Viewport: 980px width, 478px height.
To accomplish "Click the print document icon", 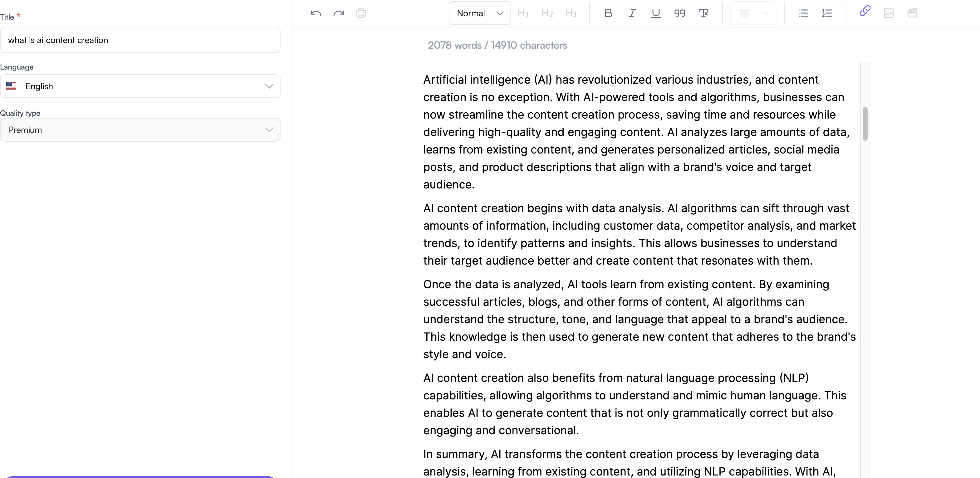I will (361, 12).
